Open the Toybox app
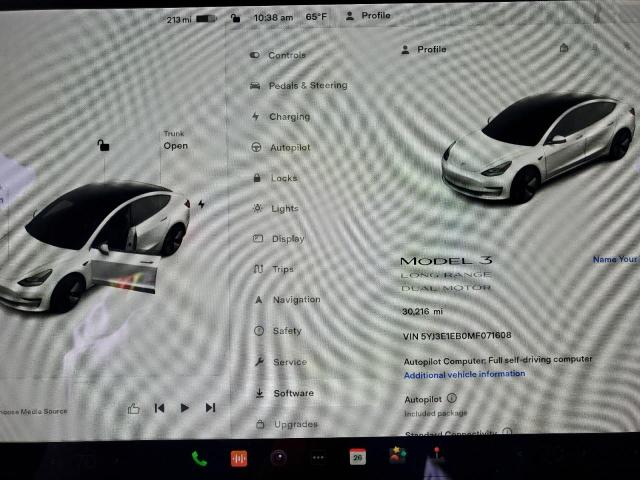Viewport: 640px width, 480px height. click(x=398, y=456)
